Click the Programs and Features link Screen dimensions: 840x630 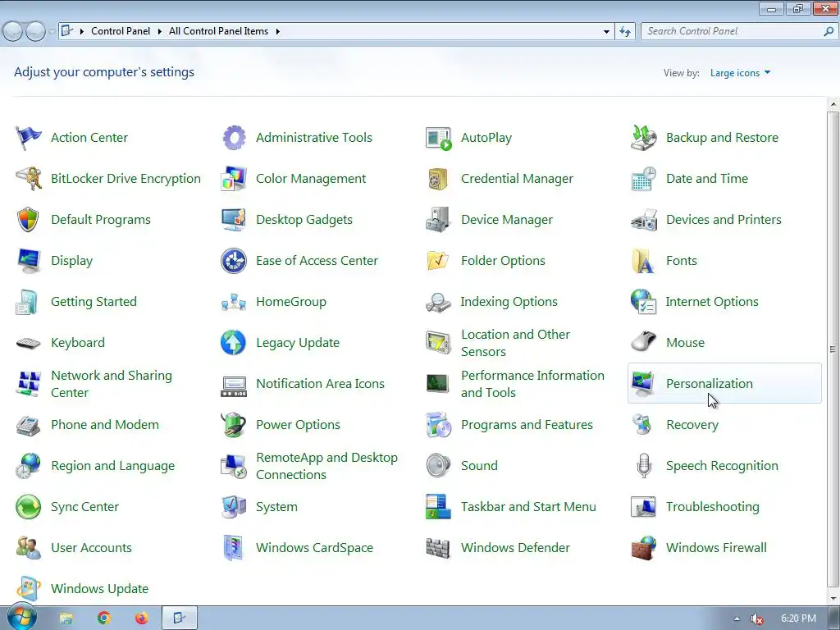click(x=527, y=425)
